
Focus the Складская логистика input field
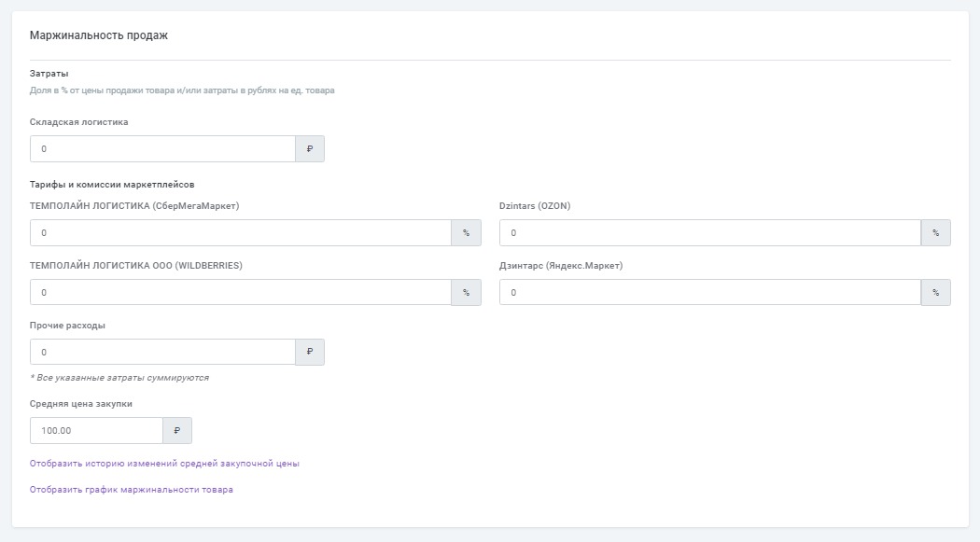pos(162,149)
